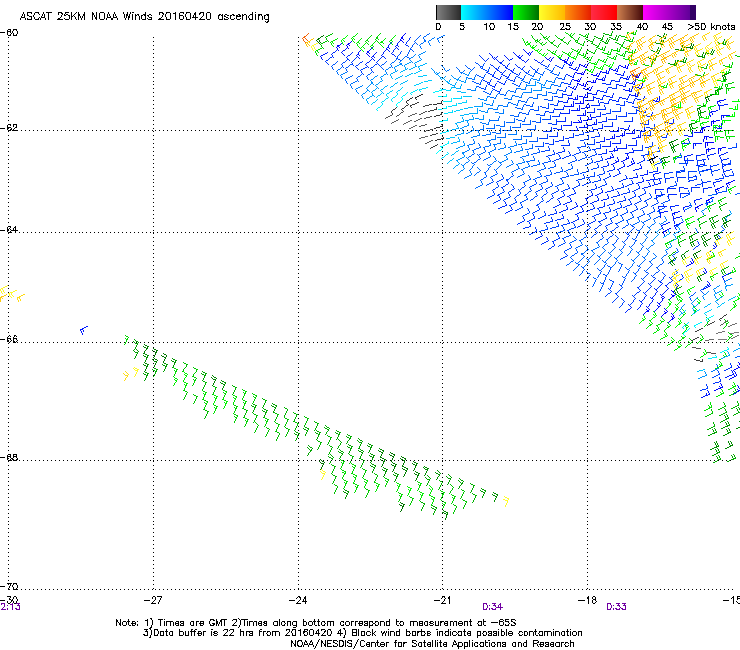The image size is (740, 650).
Task: Click the '-64' latitude axis label
Action: pos(9,230)
